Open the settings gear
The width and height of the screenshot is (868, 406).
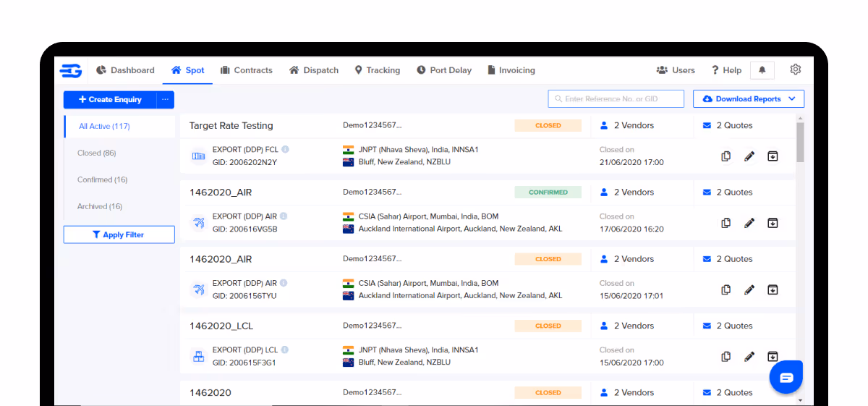[x=796, y=69]
